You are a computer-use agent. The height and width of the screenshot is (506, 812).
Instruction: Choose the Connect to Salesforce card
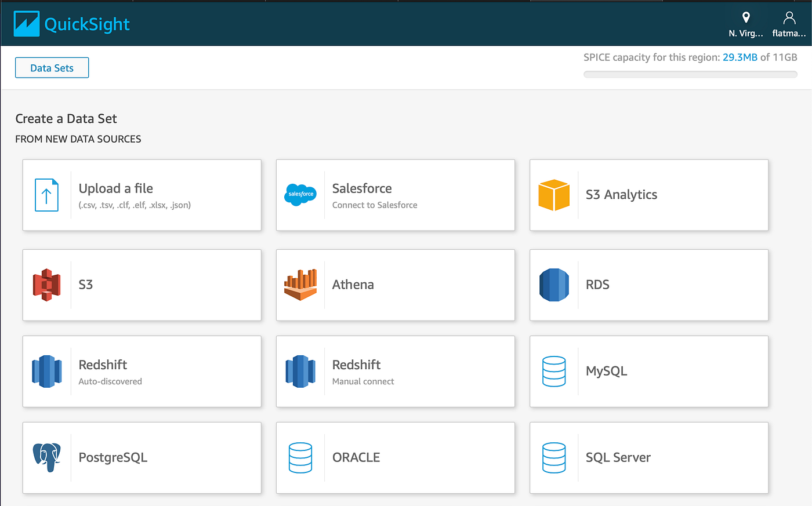coord(395,195)
